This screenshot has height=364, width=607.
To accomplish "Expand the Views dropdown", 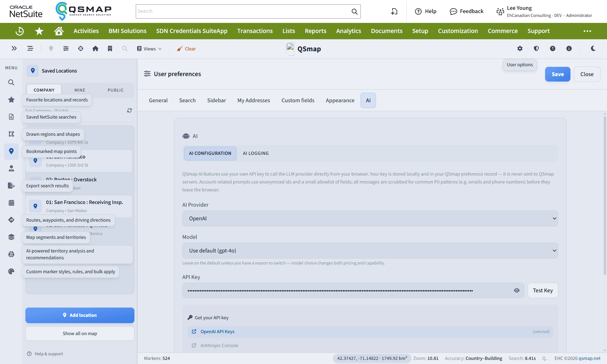I will [x=149, y=49].
